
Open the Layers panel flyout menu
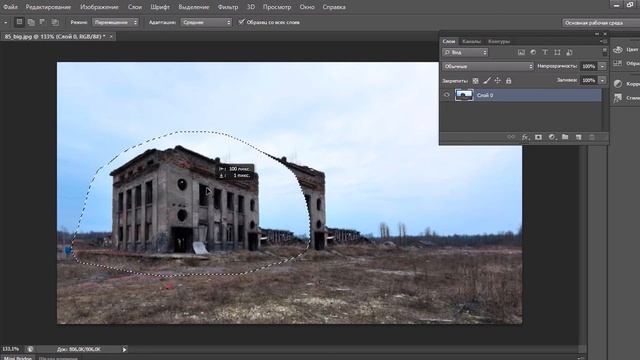coord(603,41)
